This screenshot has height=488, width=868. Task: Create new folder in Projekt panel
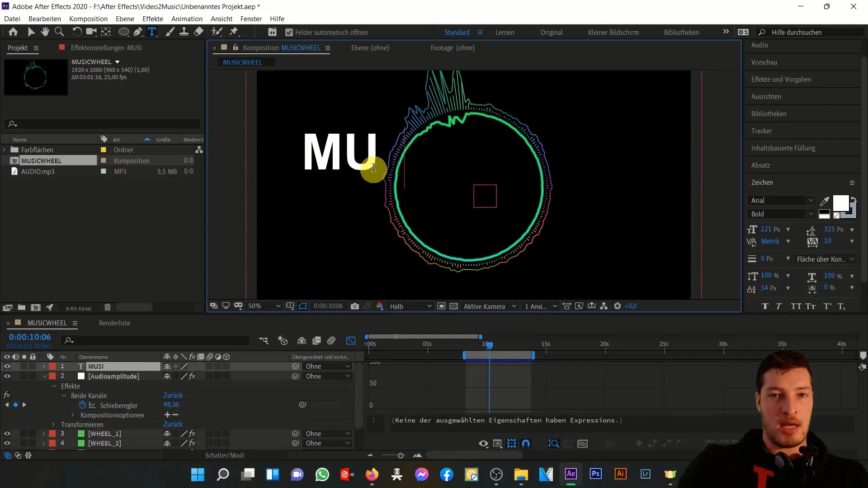[21, 308]
